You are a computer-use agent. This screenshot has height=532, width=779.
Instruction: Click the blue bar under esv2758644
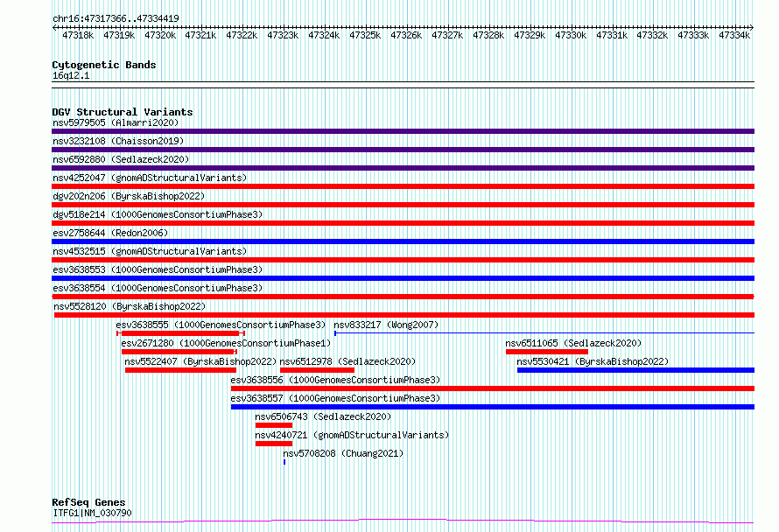(x=403, y=241)
